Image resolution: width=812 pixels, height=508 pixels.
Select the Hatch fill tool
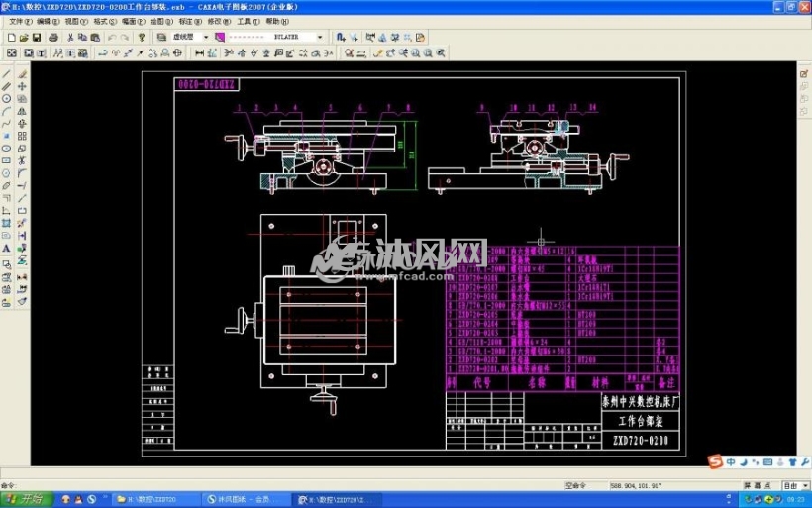tap(6, 223)
